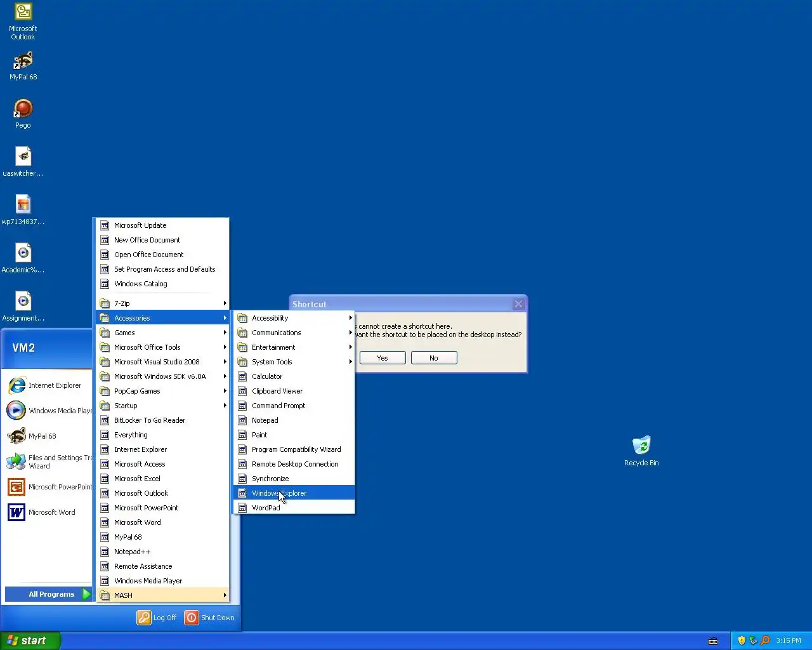Open Microsoft Excel from programs list
This screenshot has width=812, height=650.
(162, 479)
